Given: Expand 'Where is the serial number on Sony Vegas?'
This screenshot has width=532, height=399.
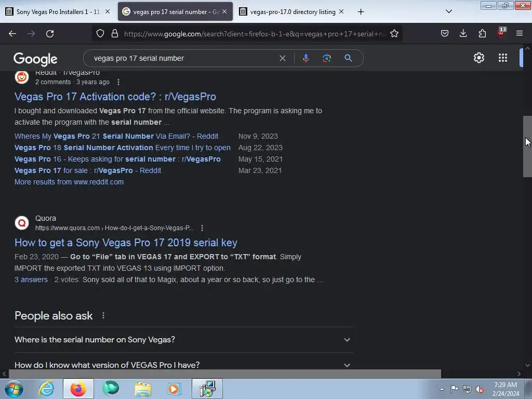Looking at the screenshot, I should click(x=183, y=340).
